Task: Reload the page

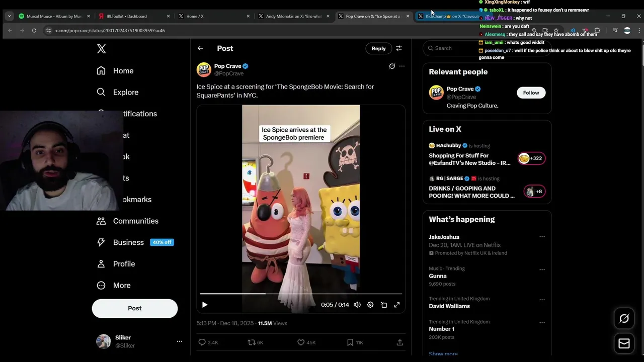Action: tap(34, 31)
